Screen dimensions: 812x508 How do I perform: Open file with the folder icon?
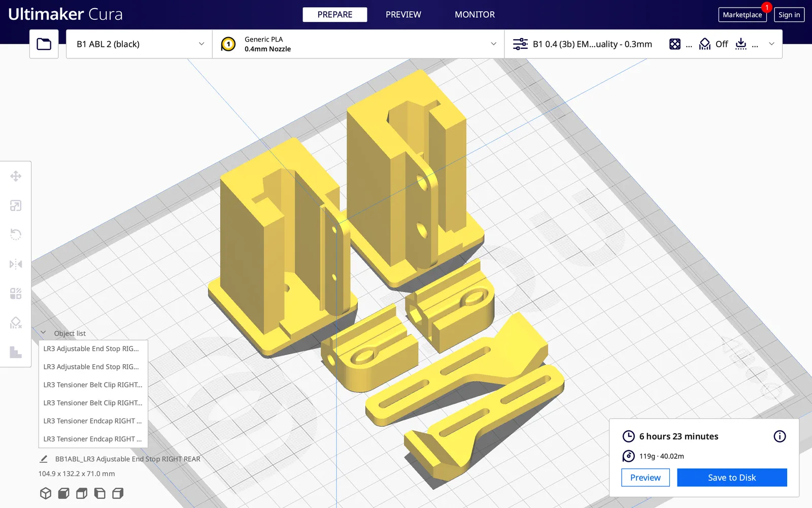[44, 44]
